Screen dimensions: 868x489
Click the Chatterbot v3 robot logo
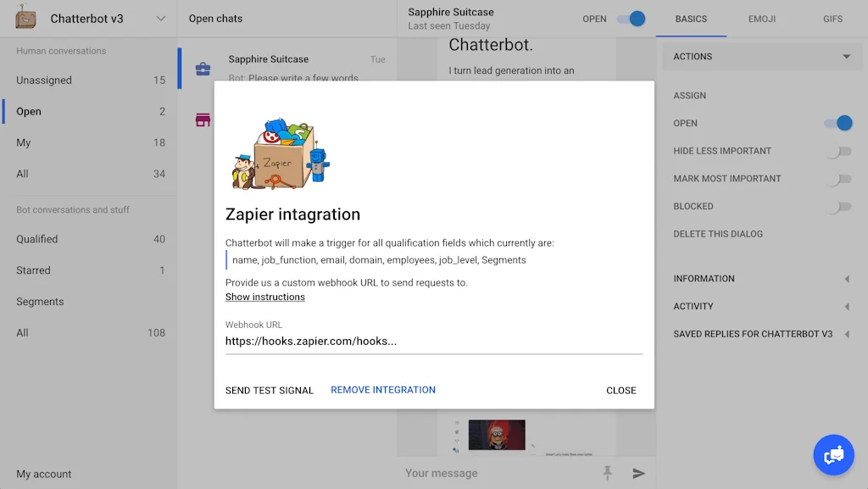point(25,18)
